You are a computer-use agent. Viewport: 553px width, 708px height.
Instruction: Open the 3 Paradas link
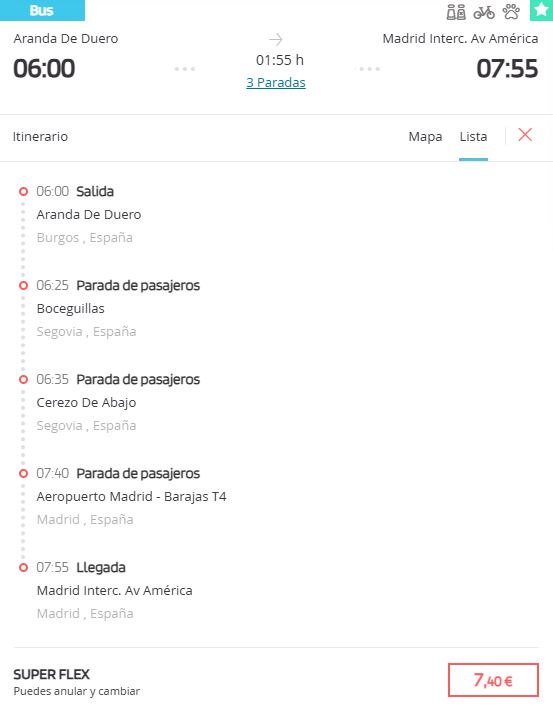pos(276,83)
